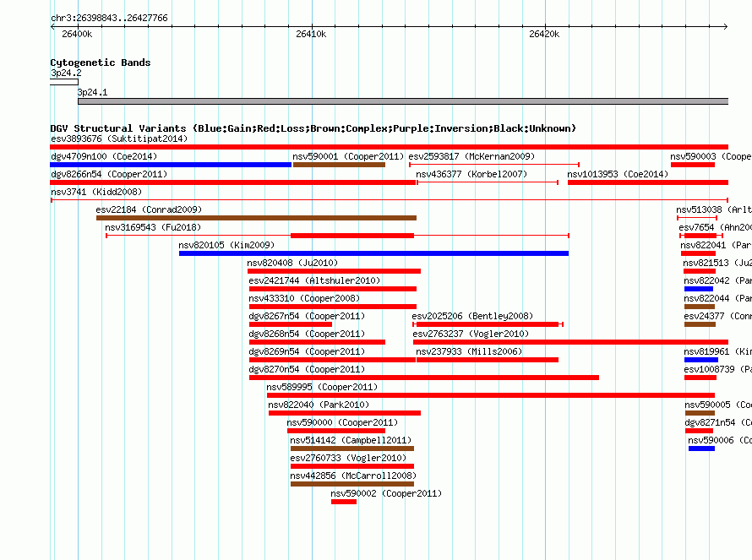Image resolution: width=752 pixels, height=560 pixels.
Task: Click the 26420k ruler position label
Action: point(544,34)
